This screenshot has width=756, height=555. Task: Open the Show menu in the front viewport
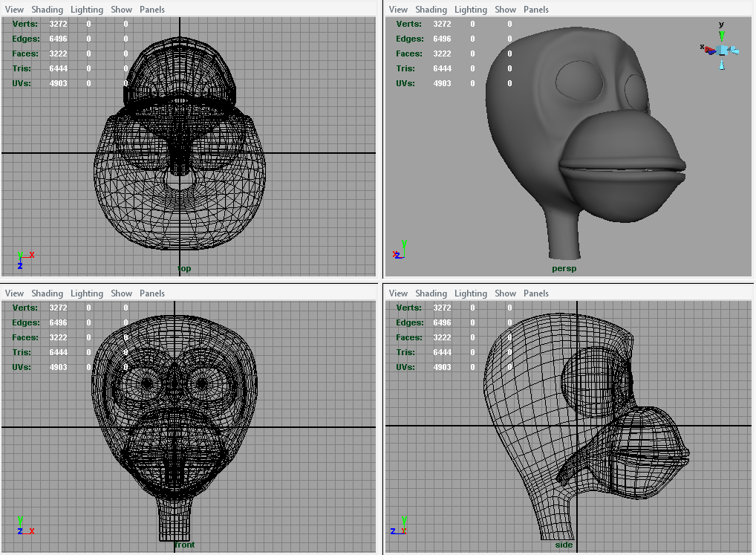[122, 293]
